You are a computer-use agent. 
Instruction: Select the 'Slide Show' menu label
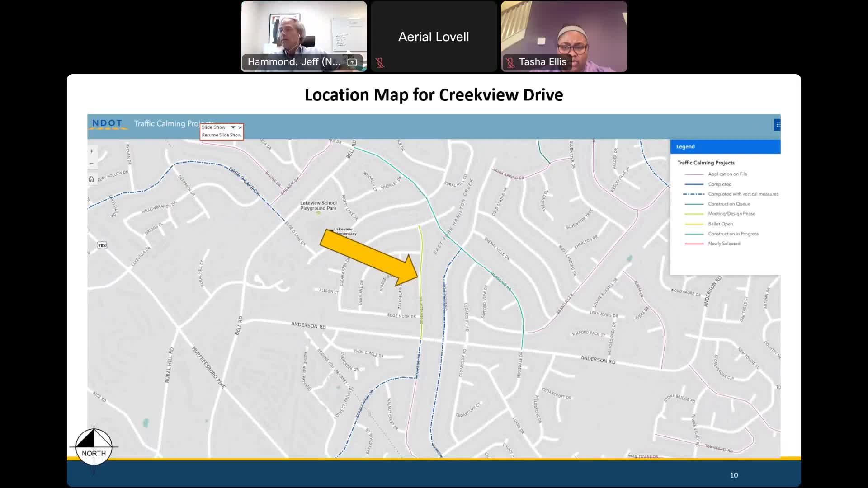point(213,127)
